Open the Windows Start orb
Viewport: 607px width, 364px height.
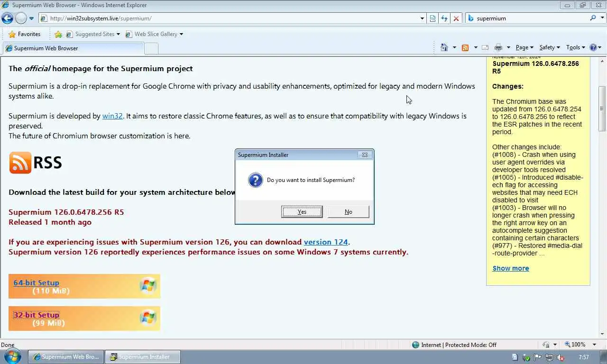[x=12, y=357]
